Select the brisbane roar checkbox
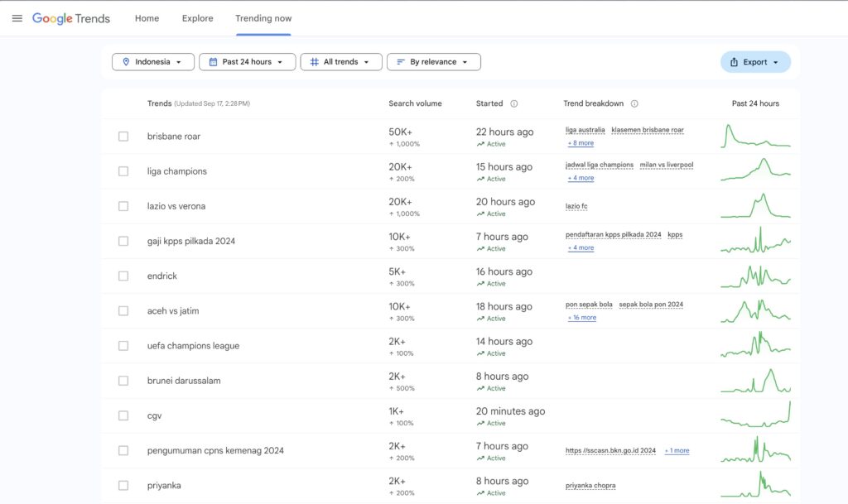 point(123,136)
